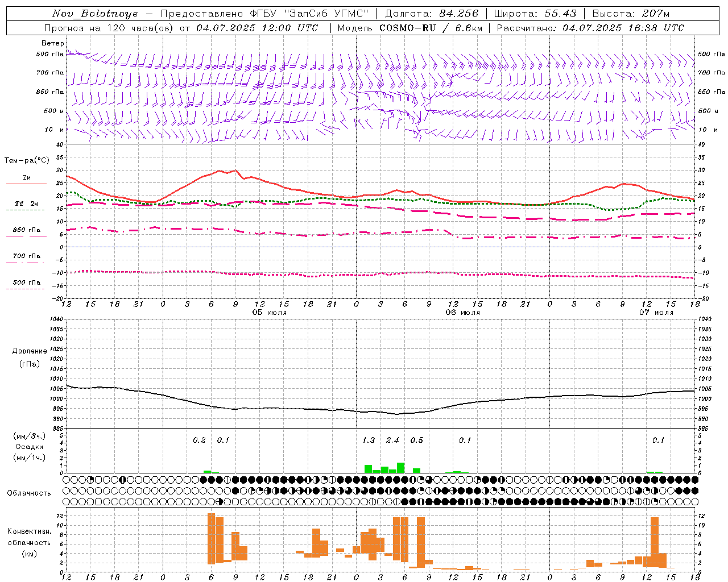The height and width of the screenshot is (582, 728).
Task: Click the Тем-ра(°C) temperature panel label
Action: tap(27, 161)
